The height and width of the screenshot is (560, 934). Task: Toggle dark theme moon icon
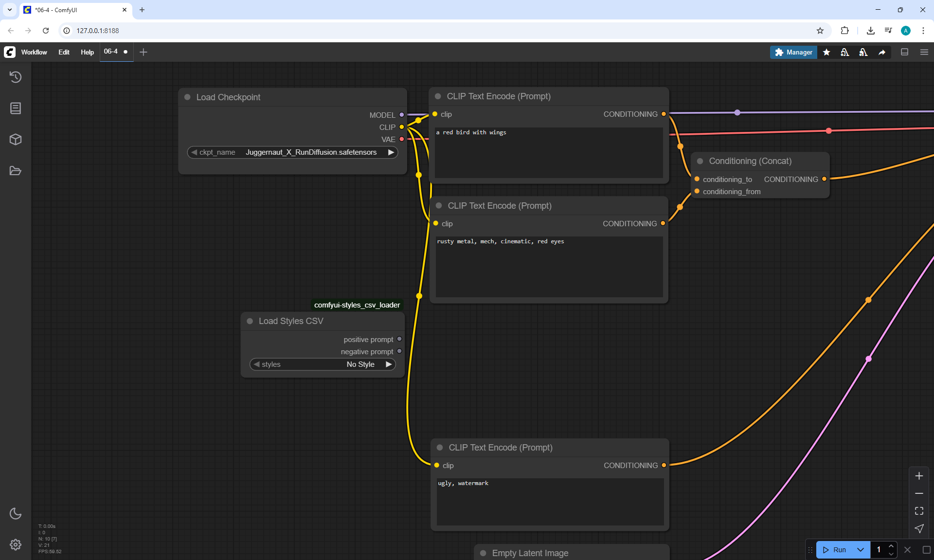point(16,513)
